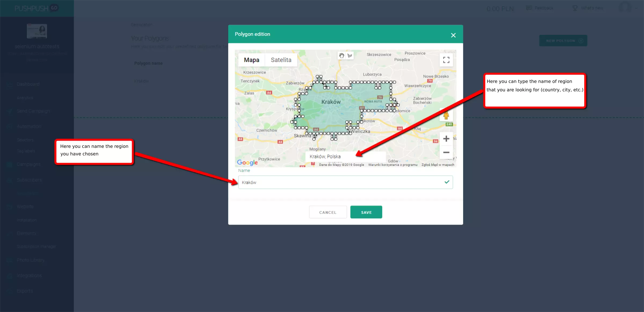Image resolution: width=644 pixels, height=312 pixels.
Task: Click the SAVE button
Action: coord(366,212)
